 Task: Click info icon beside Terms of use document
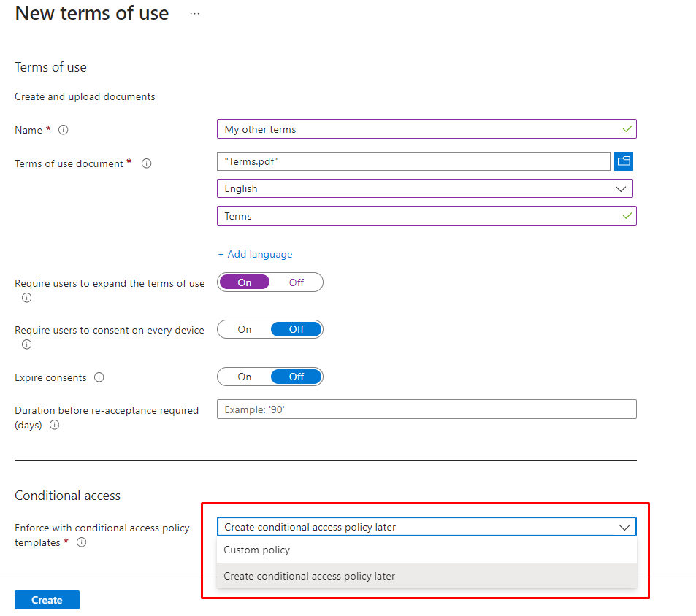tap(146, 163)
